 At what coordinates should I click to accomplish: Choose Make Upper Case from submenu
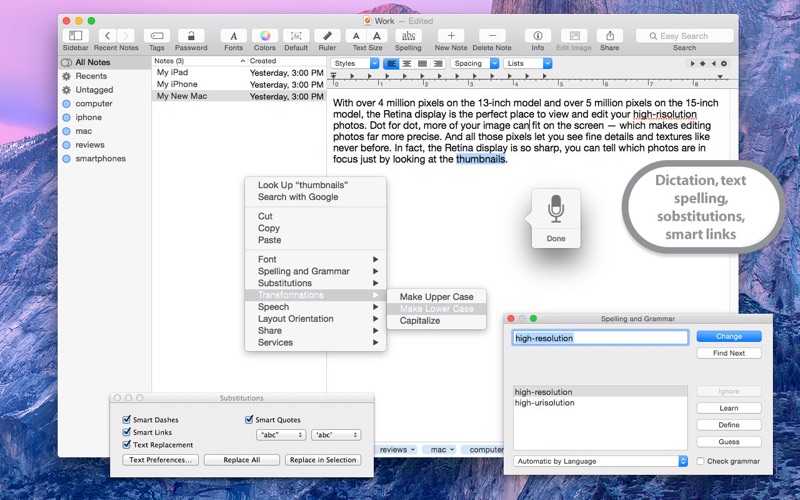click(436, 297)
